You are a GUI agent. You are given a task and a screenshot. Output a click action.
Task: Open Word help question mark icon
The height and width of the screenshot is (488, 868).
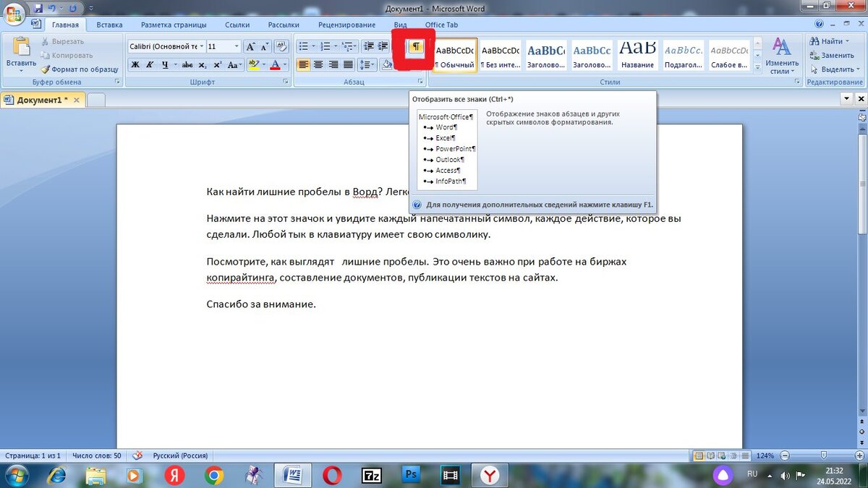(x=817, y=24)
